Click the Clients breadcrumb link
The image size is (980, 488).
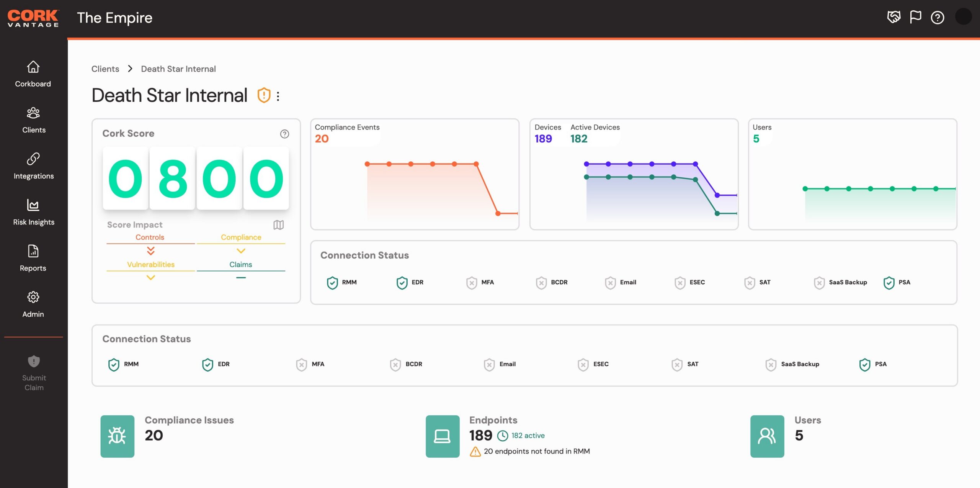tap(105, 69)
